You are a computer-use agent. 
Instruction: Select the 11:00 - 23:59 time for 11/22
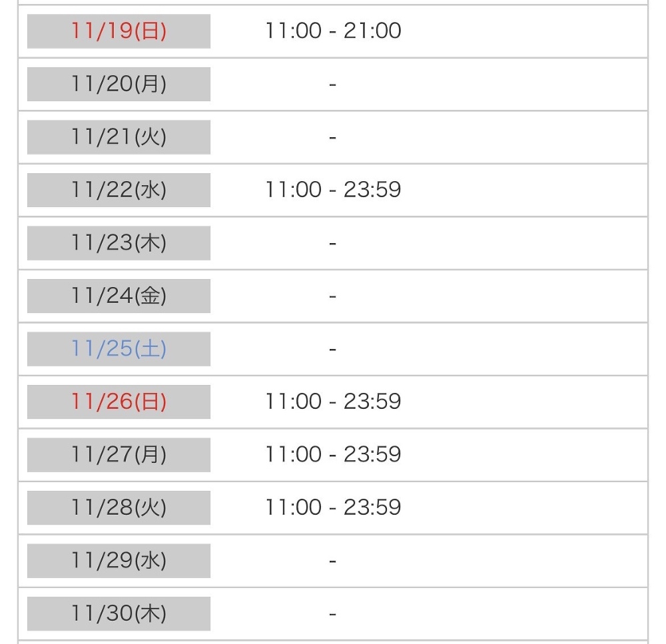click(x=333, y=190)
